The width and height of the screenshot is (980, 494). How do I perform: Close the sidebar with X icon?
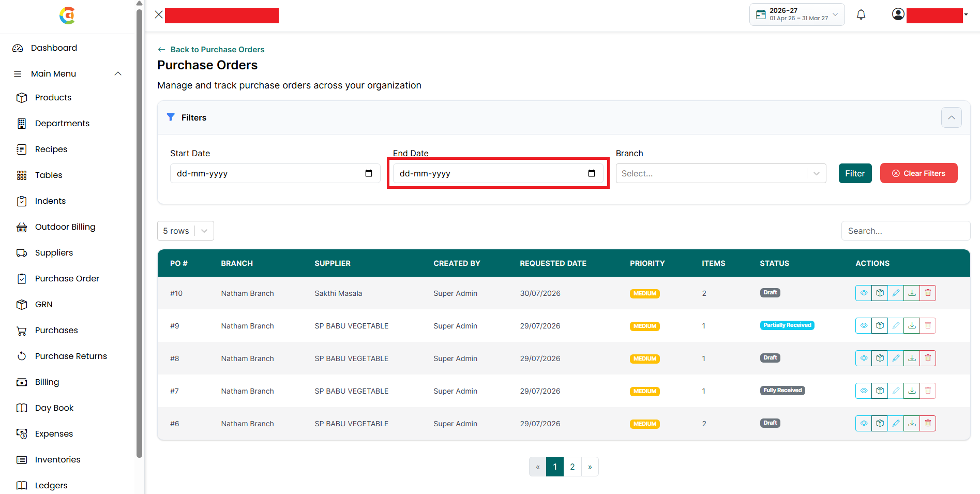pos(159,14)
